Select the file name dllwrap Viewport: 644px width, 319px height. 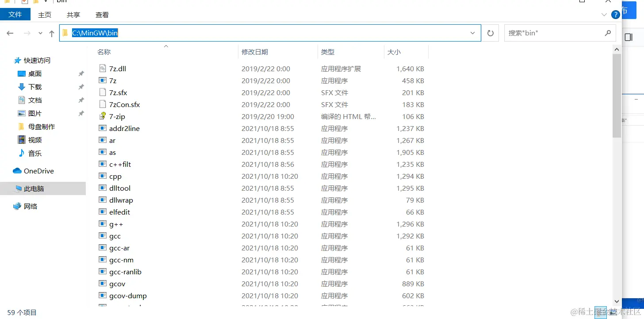pos(121,200)
